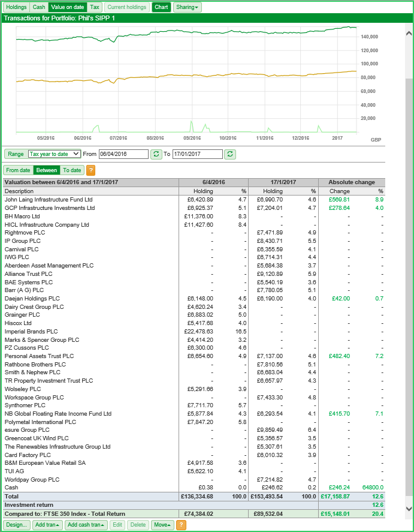The image size is (414, 532).
Task: Open the Tax view
Action: click(95, 7)
